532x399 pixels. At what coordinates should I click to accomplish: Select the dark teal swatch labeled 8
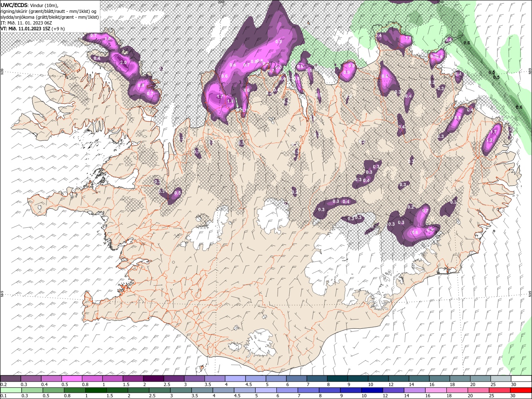tap(337, 379)
